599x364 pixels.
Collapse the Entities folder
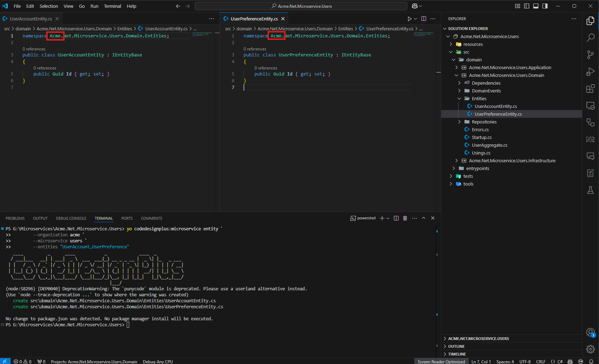point(459,98)
